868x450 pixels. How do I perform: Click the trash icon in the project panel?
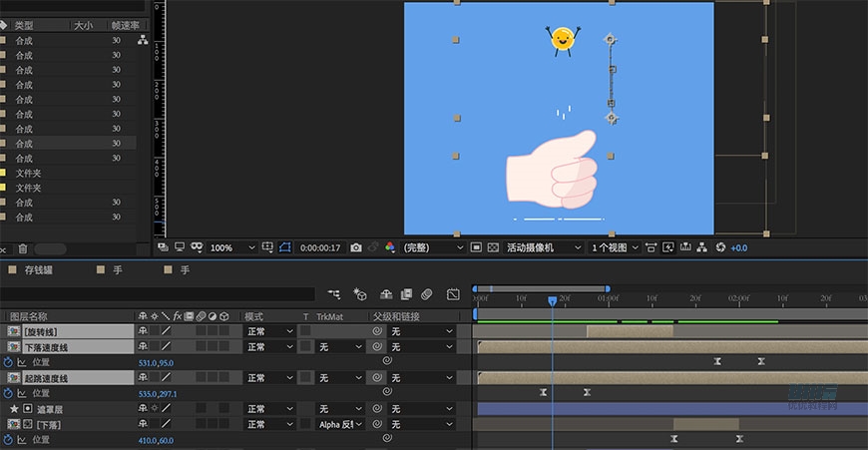23,248
